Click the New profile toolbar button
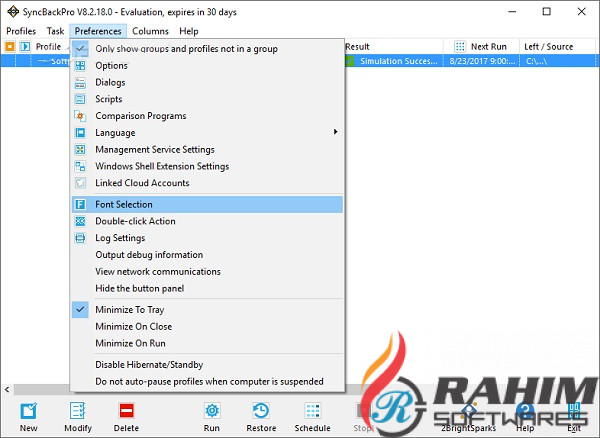The image size is (600, 438). pyautogui.click(x=29, y=417)
